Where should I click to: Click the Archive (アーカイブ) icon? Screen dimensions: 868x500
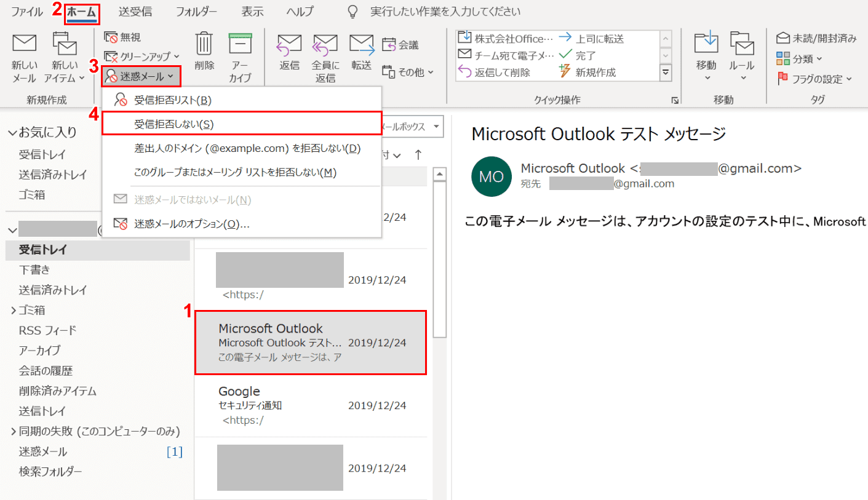240,45
